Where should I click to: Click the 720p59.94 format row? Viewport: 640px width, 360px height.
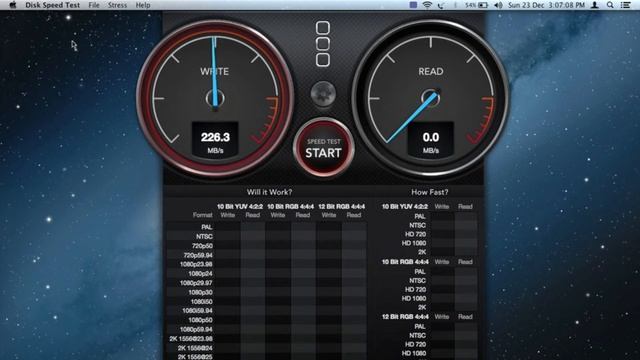point(267,255)
